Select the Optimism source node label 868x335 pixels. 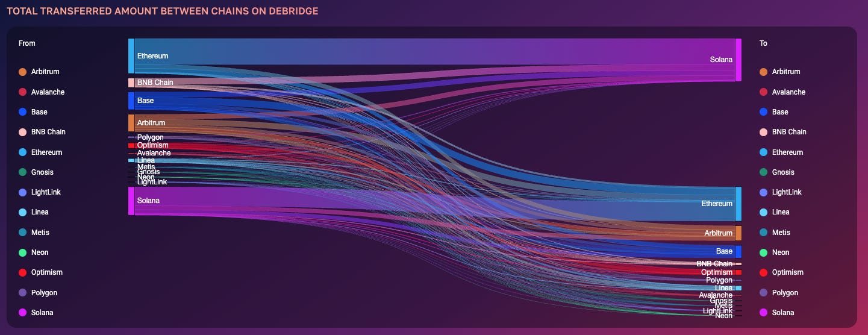152,145
